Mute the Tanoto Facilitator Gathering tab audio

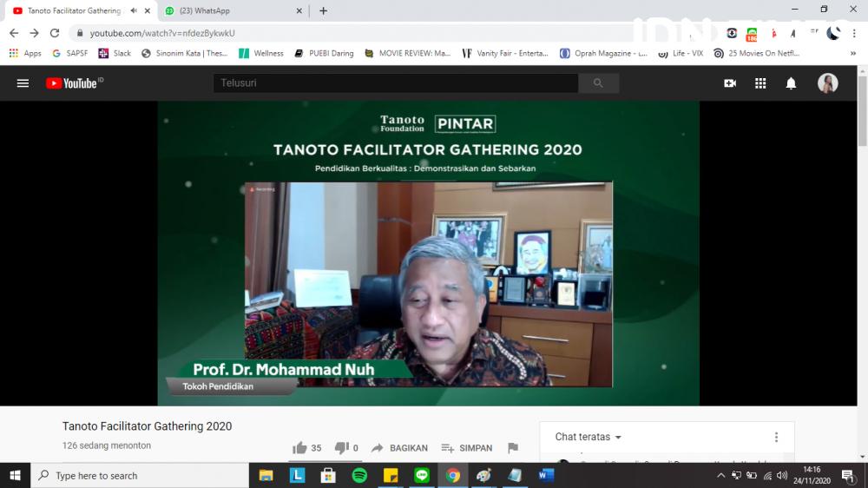(134, 10)
